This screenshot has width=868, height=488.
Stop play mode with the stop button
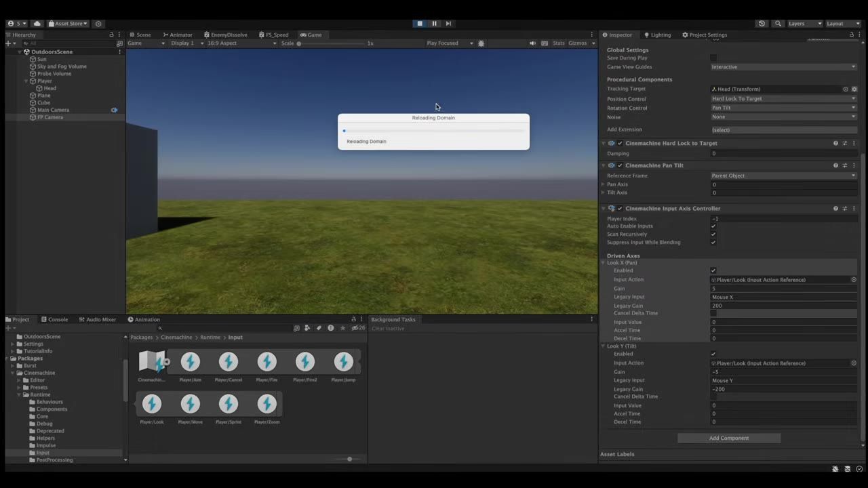[x=420, y=24]
